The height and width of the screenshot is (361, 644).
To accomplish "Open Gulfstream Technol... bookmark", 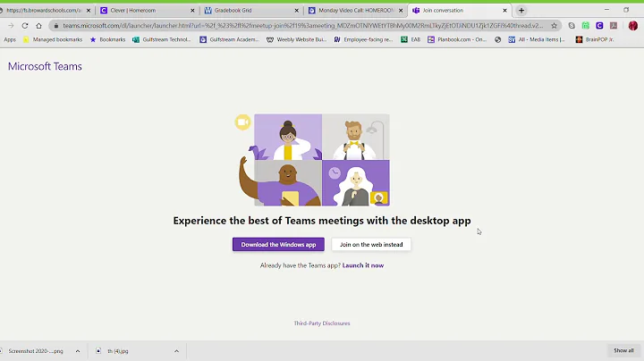I will pos(161,40).
